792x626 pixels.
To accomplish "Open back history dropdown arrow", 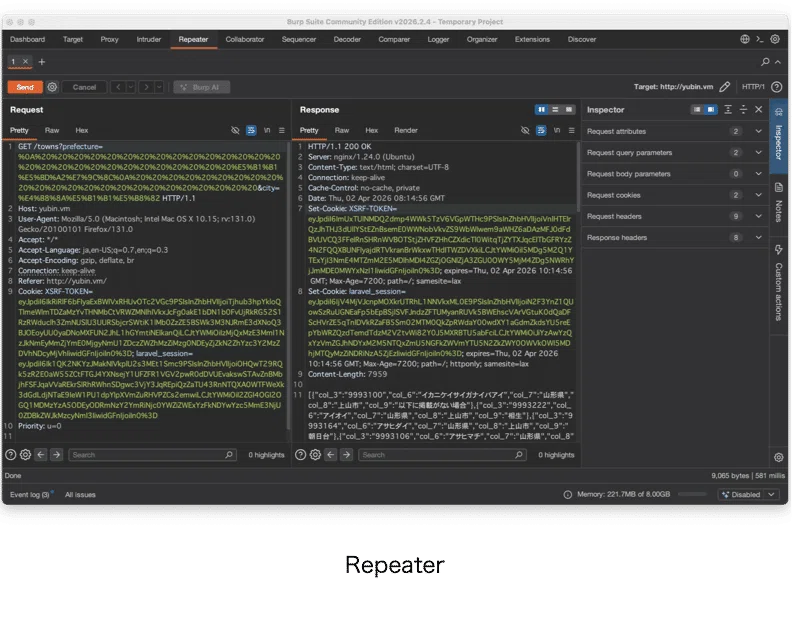I will pyautogui.click(x=131, y=87).
